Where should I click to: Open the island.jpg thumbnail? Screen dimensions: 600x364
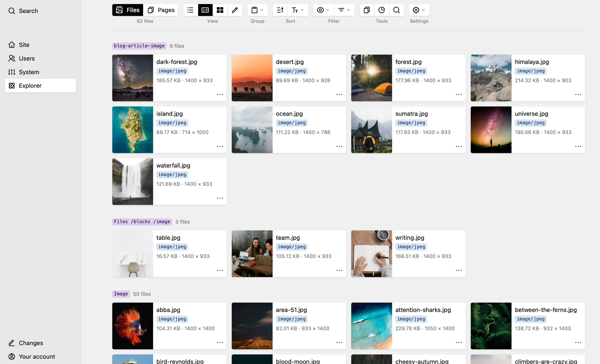(133, 130)
